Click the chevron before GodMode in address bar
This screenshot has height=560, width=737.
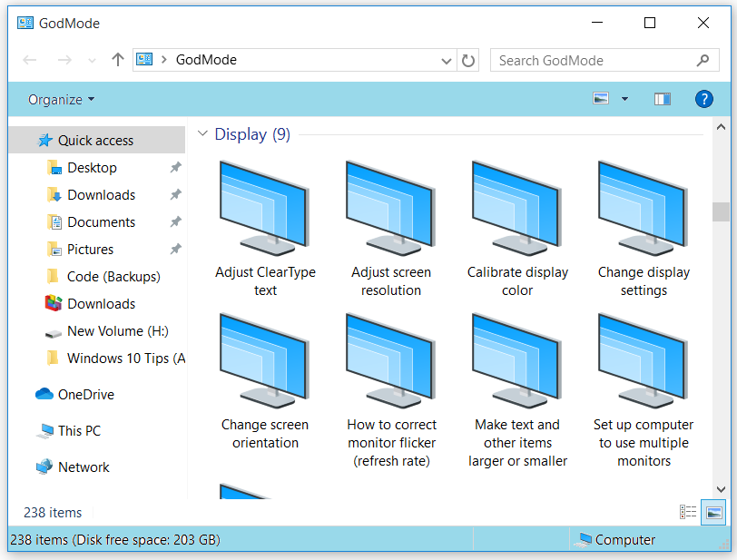(x=164, y=60)
